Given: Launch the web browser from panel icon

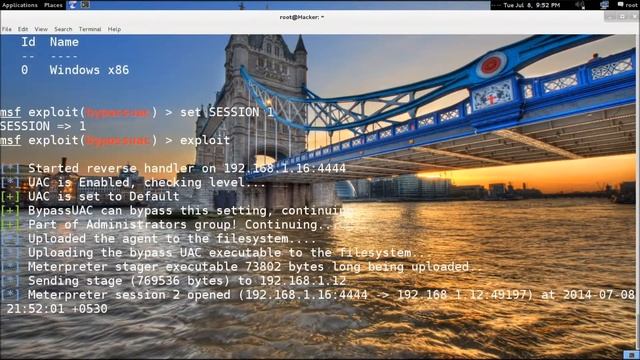Looking at the screenshot, I should [x=73, y=5].
